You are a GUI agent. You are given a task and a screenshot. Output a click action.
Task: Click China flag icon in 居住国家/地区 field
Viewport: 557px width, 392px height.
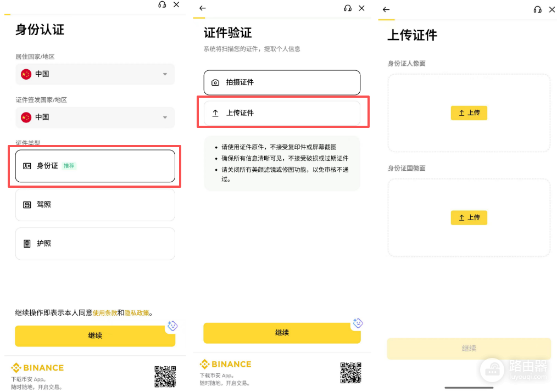point(26,74)
